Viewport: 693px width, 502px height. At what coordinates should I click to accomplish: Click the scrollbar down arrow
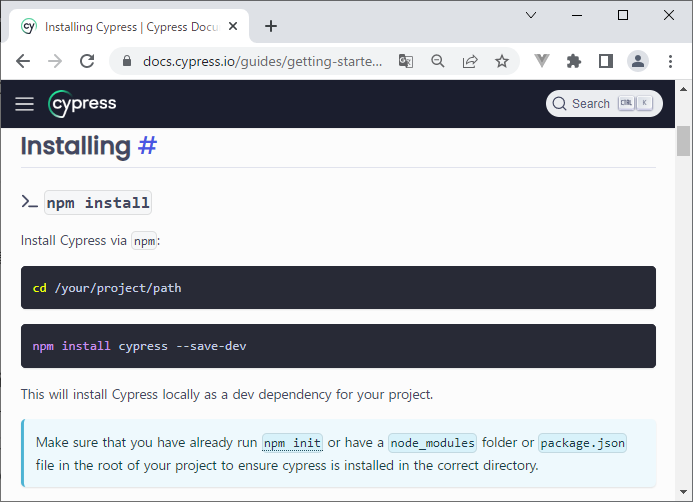(683, 492)
